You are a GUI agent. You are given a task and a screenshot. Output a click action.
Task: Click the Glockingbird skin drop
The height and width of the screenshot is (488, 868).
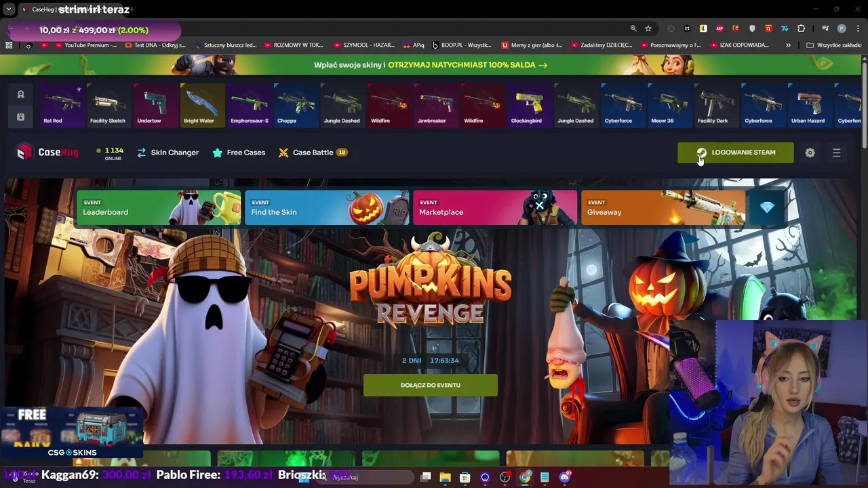tap(529, 105)
